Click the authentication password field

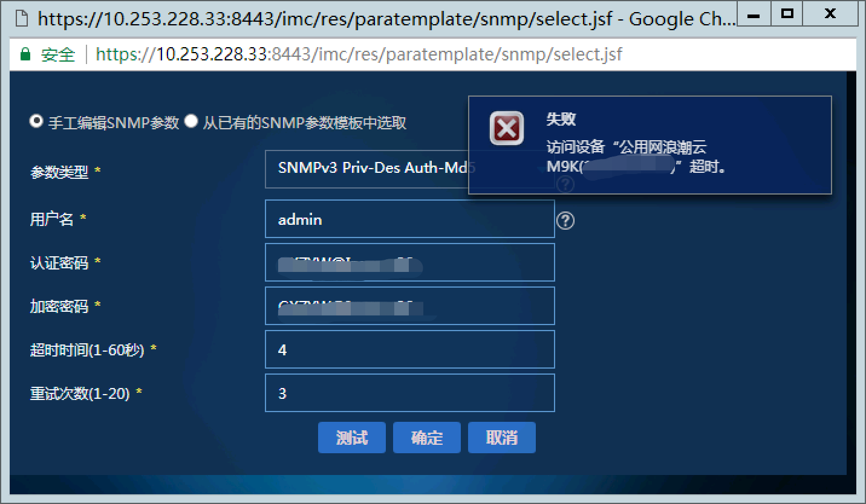410,262
